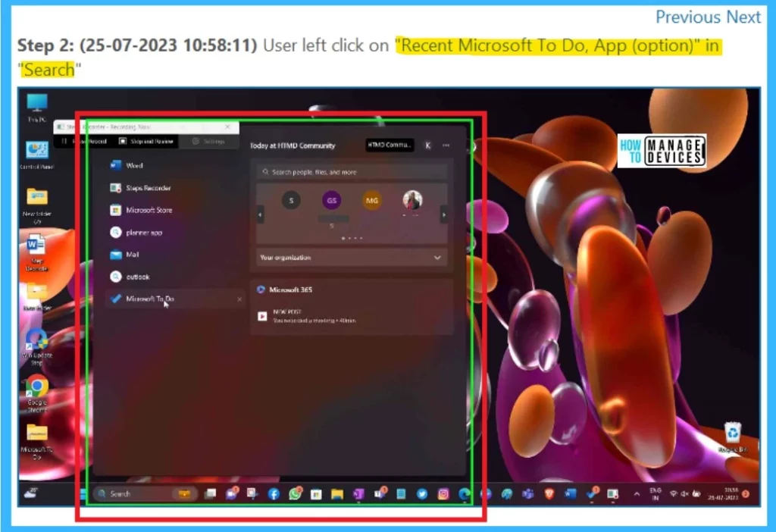Click ENG IN language indicator
This screenshot has height=532, width=776.
coord(656,494)
